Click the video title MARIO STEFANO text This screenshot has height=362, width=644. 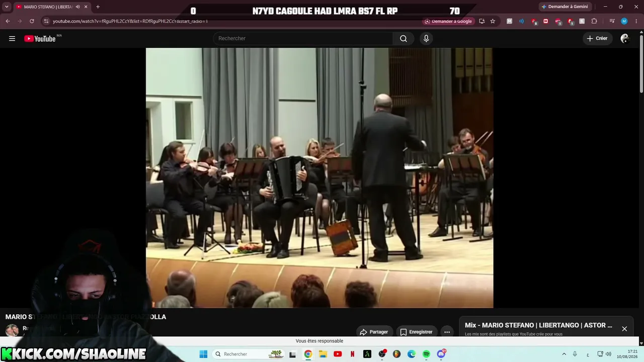pos(86,317)
